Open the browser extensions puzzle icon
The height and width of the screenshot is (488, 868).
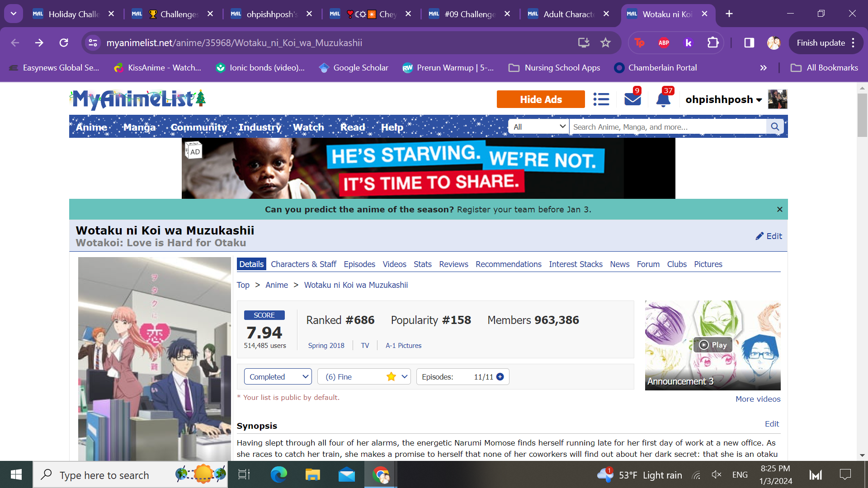[x=713, y=43]
